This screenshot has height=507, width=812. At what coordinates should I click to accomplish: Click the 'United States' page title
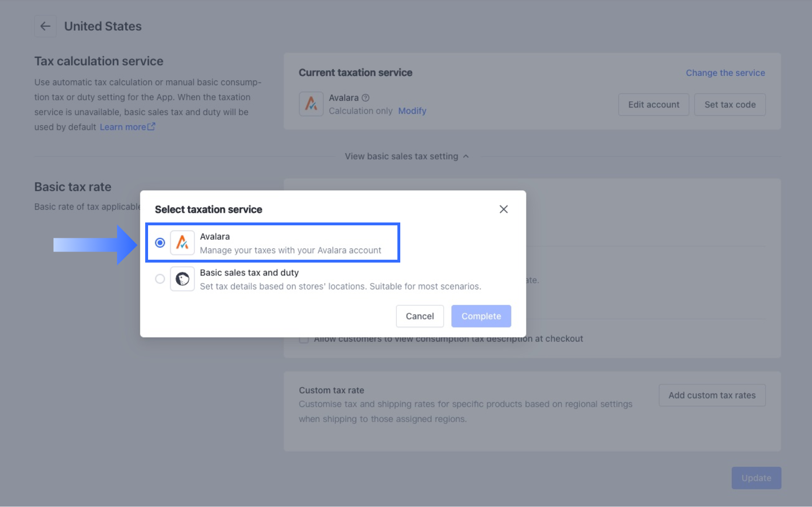[x=103, y=26]
